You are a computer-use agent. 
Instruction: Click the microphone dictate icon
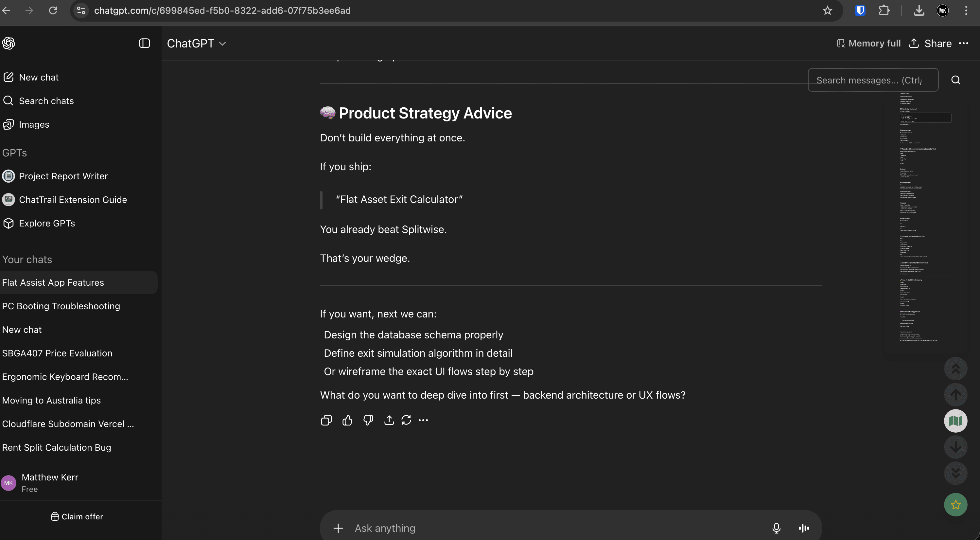click(x=776, y=528)
